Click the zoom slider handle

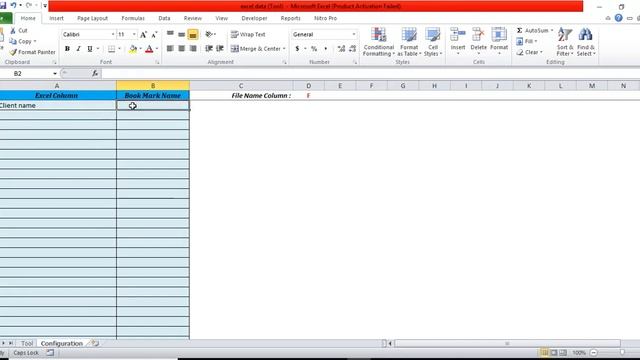coord(622,352)
